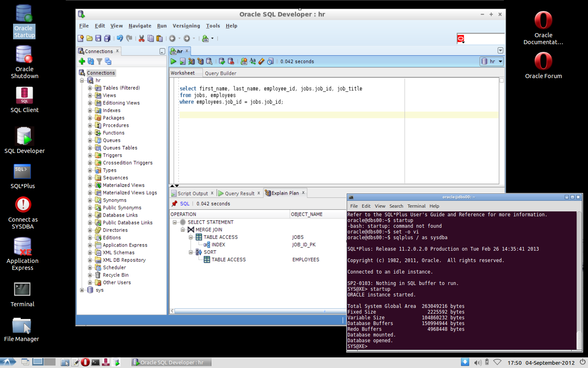Expand the Tables (Filtered) node
The width and height of the screenshot is (588, 368).
pyautogui.click(x=90, y=88)
